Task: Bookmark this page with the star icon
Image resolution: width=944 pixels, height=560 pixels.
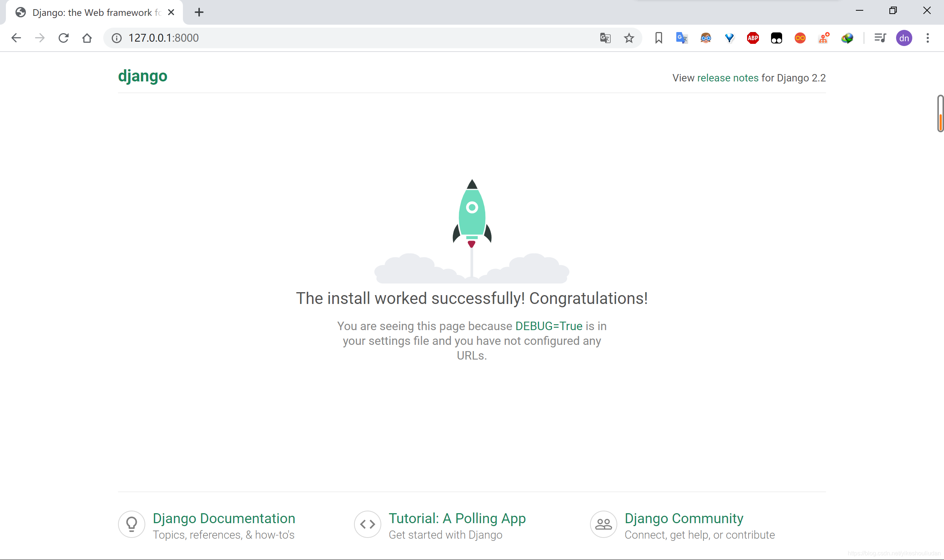Action: pyautogui.click(x=629, y=38)
